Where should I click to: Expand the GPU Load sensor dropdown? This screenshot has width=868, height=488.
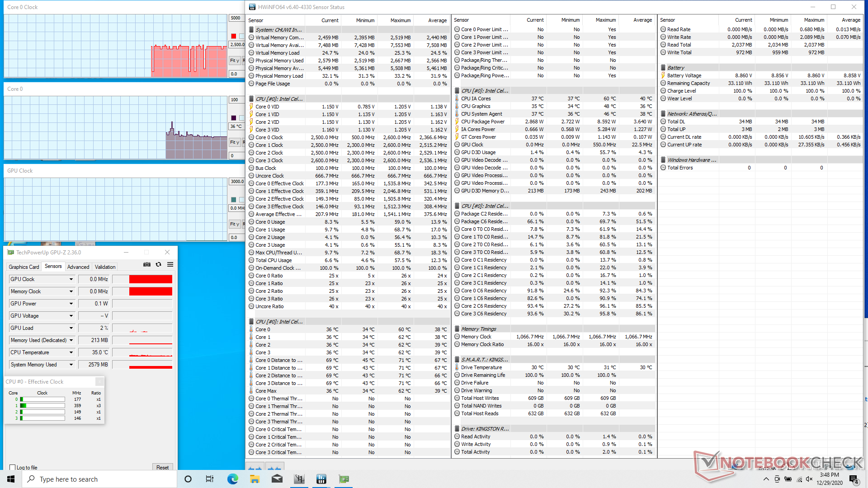(71, 328)
